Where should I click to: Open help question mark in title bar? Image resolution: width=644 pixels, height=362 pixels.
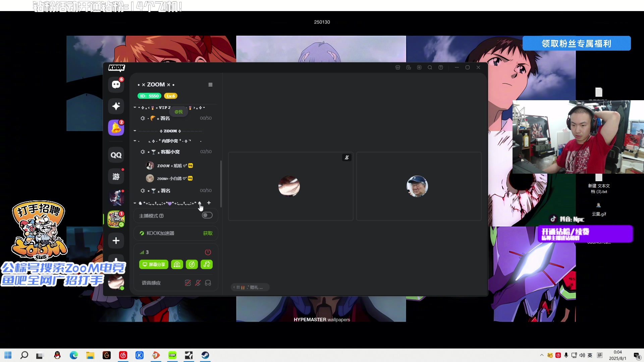(x=441, y=67)
